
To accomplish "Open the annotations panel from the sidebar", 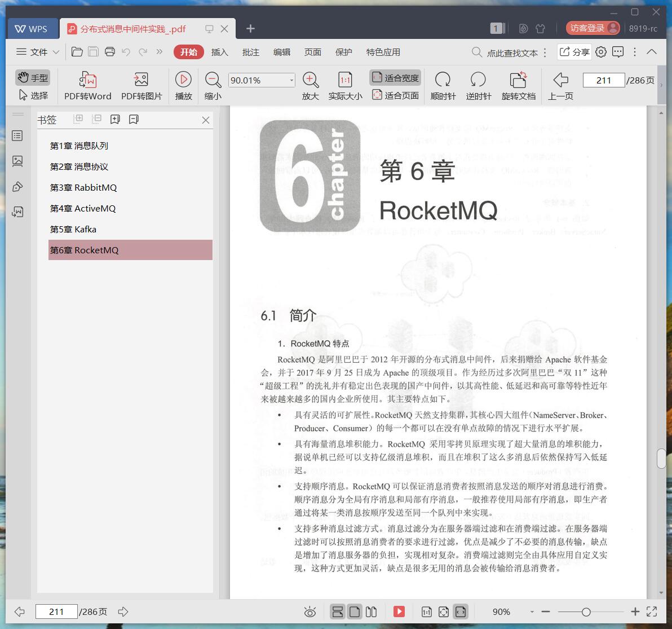I will pos(17,187).
